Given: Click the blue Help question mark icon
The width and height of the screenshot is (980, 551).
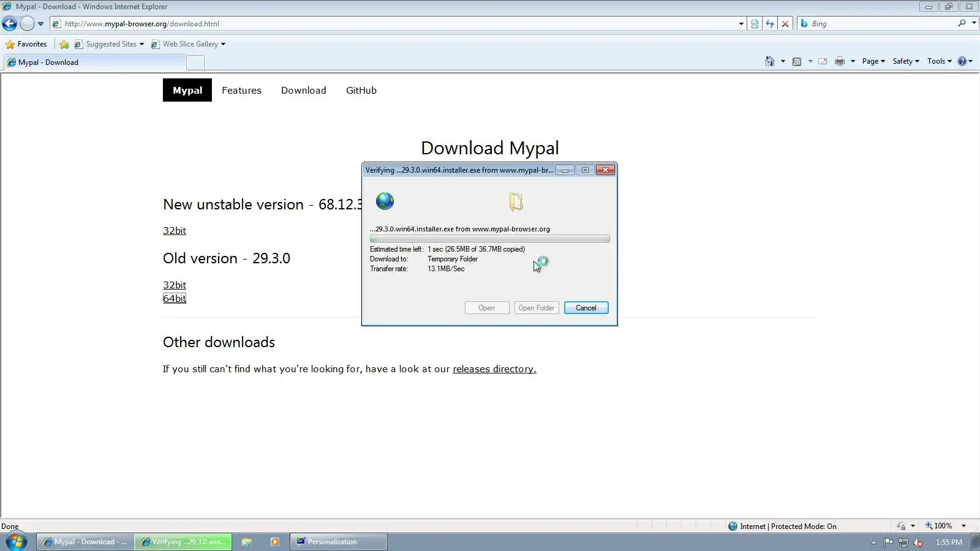Looking at the screenshot, I should [962, 61].
